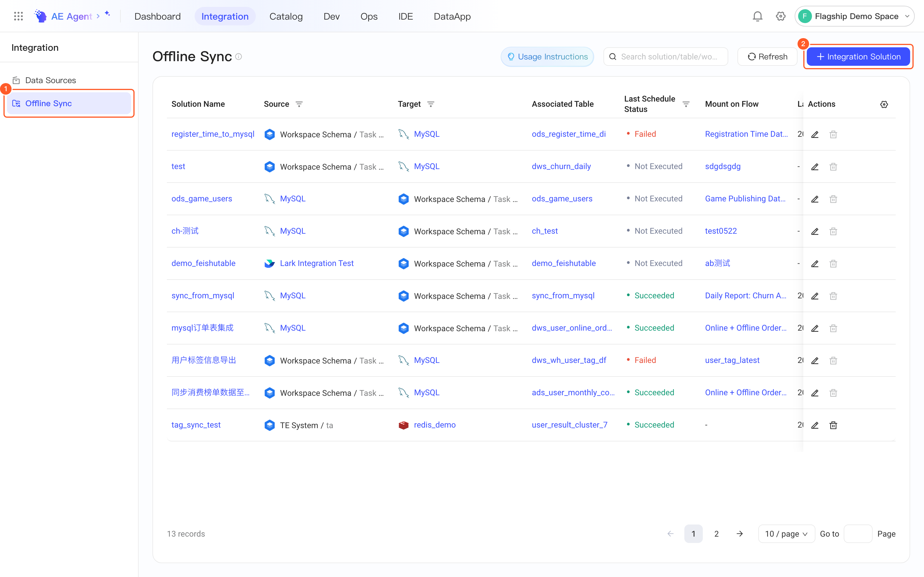Go to next page arrow
This screenshot has height=577, width=924.
tap(739, 533)
